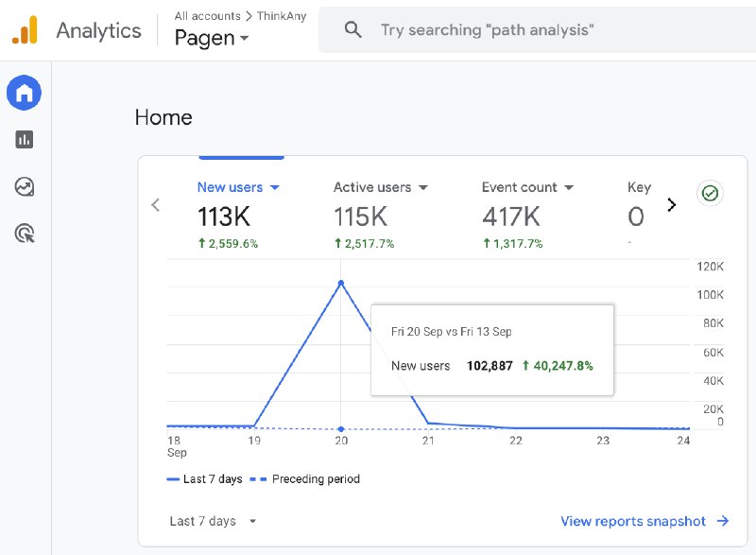This screenshot has width=756, height=555.
Task: Show next metrics with right chevron
Action: tap(671, 205)
